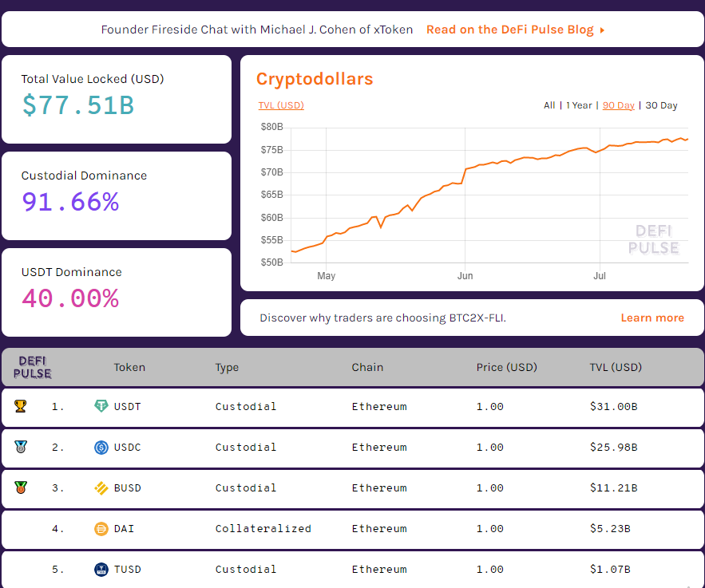The image size is (705, 588).
Task: Click 'Ethereum' chain in the USDC row
Action: point(379,448)
